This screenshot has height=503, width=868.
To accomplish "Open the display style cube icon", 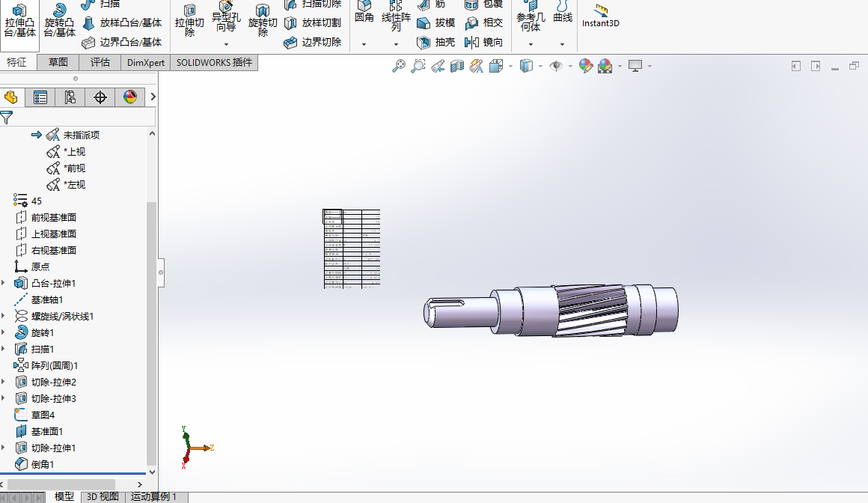I will [527, 67].
